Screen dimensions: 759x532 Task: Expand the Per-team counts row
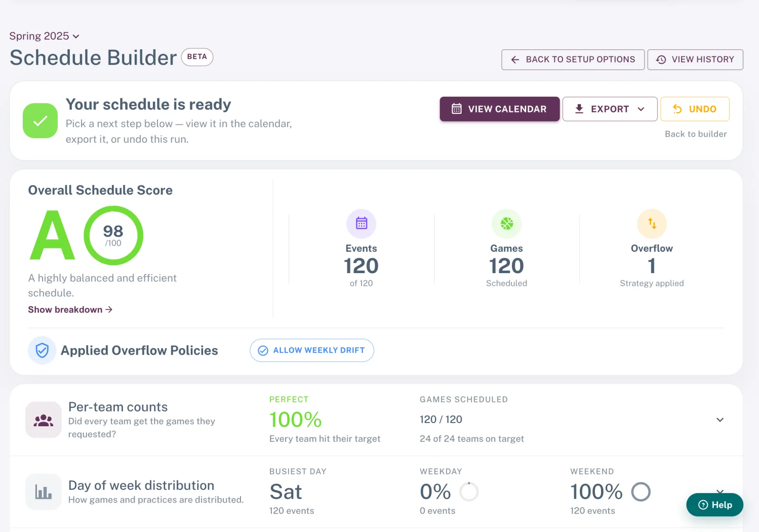pos(720,420)
